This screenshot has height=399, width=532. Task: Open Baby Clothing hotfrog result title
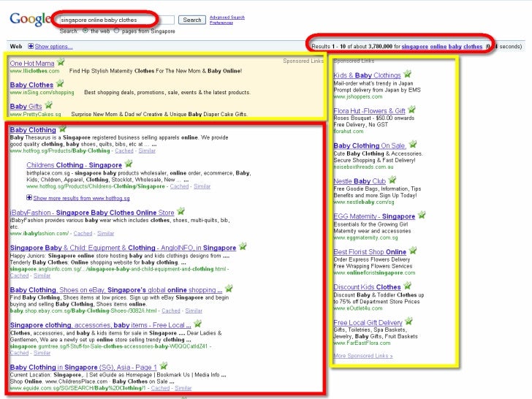point(33,130)
